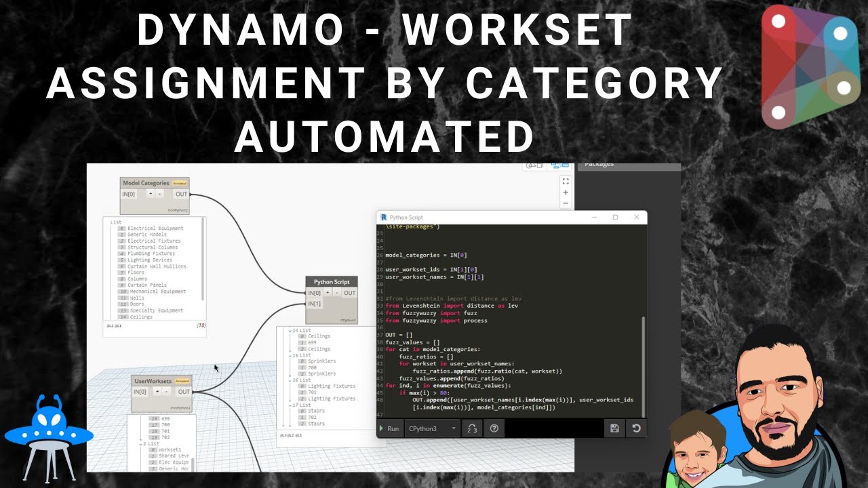The image size is (868, 488).
Task: Click the Revit icon in the Python Script title bar
Action: pyautogui.click(x=383, y=218)
